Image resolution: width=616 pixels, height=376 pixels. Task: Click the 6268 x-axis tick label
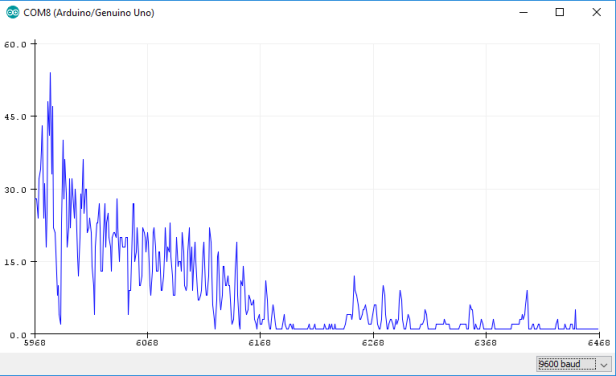(373, 343)
